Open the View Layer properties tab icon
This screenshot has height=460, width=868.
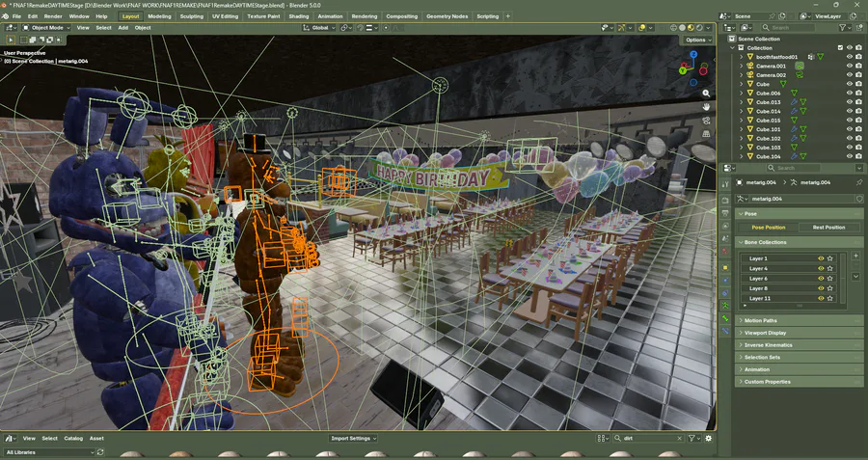725,226
